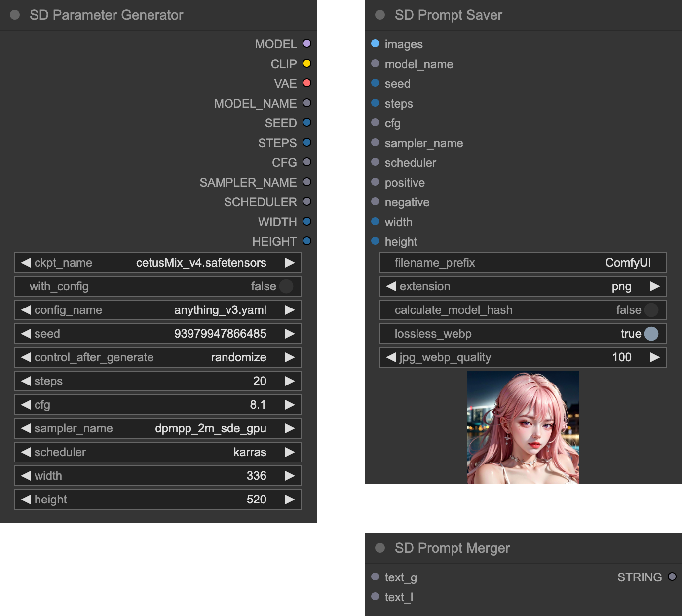Click the CFG output socket
Screen dimensions: 682x616
tap(307, 162)
